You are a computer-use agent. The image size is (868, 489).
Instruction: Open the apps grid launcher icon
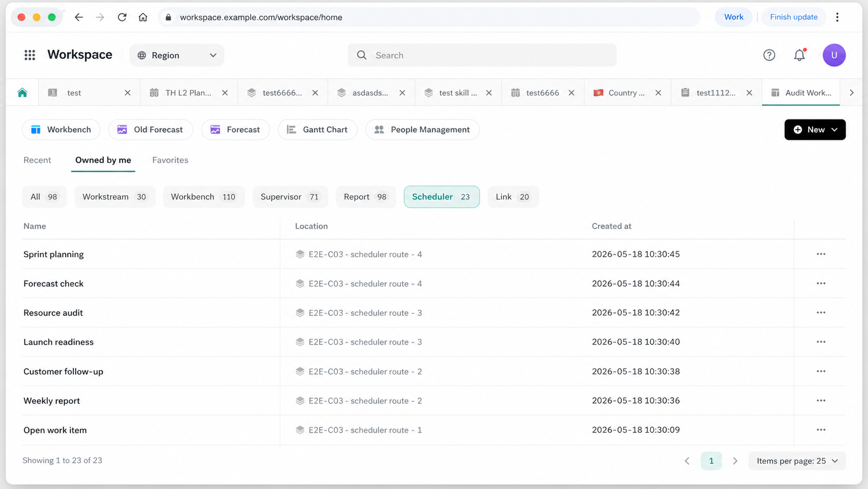coord(30,55)
